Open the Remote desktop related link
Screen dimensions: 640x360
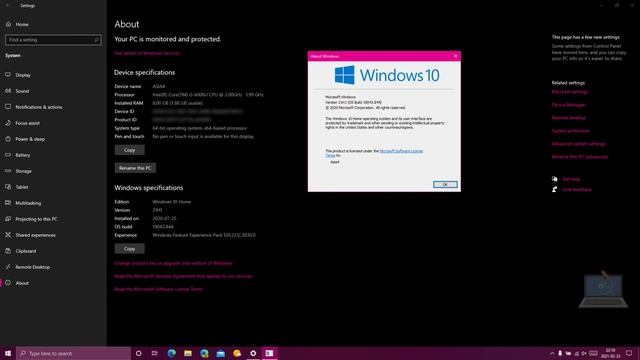(x=569, y=118)
